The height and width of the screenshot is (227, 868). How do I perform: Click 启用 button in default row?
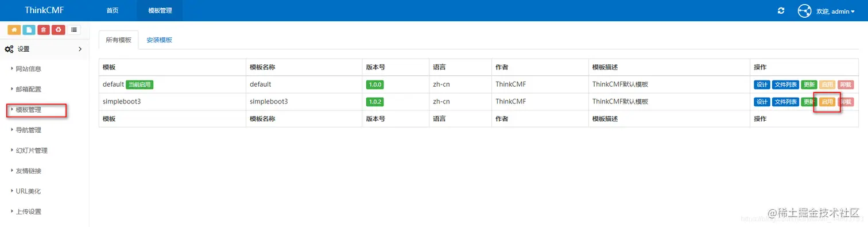827,84
